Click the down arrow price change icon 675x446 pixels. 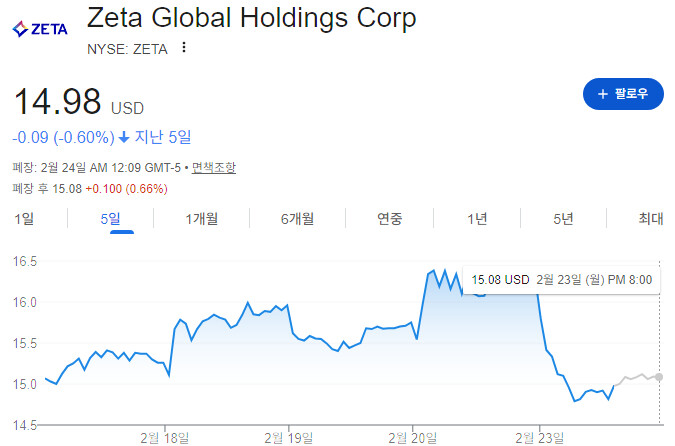pyautogui.click(x=124, y=136)
